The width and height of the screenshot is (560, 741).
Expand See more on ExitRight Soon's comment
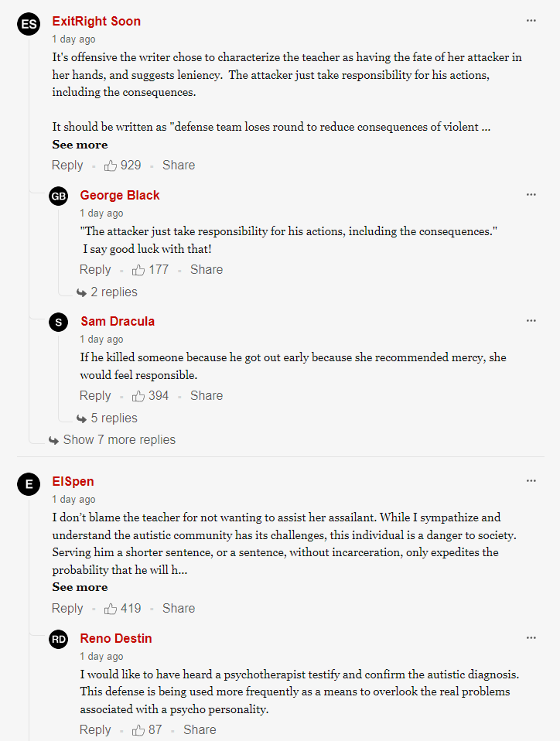[80, 145]
